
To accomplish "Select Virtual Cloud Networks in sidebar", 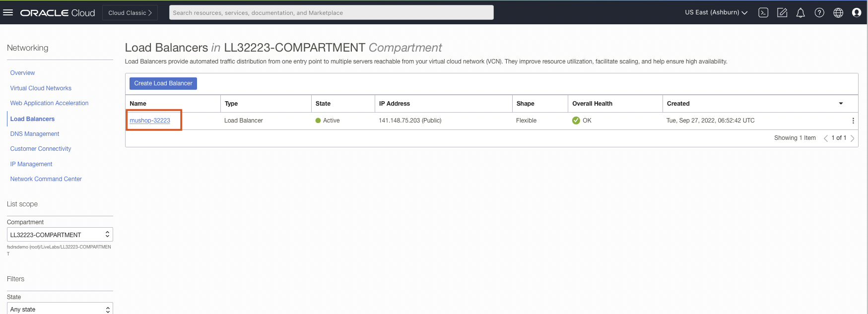I will click(x=41, y=88).
